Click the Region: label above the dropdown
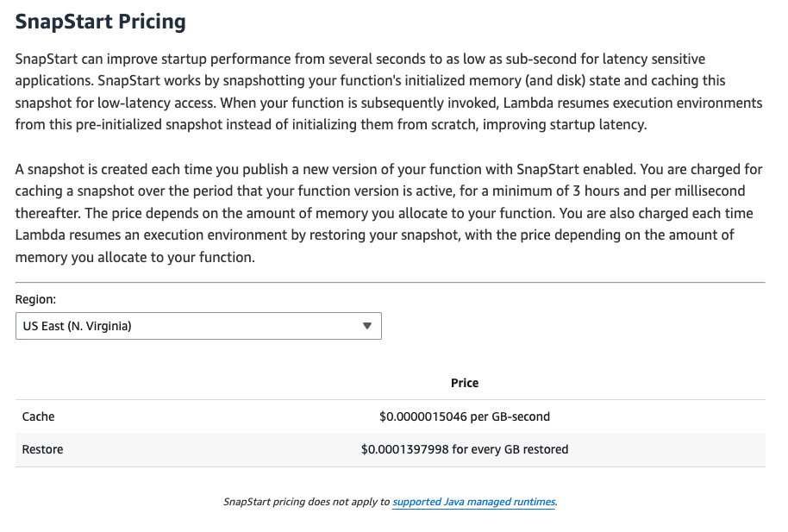 pyautogui.click(x=35, y=298)
